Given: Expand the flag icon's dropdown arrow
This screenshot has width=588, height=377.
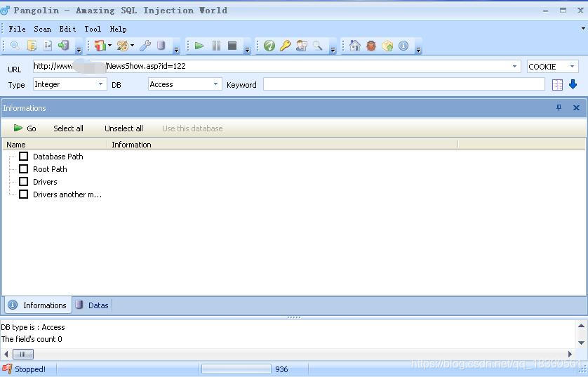Looking at the screenshot, I should click(x=109, y=46).
